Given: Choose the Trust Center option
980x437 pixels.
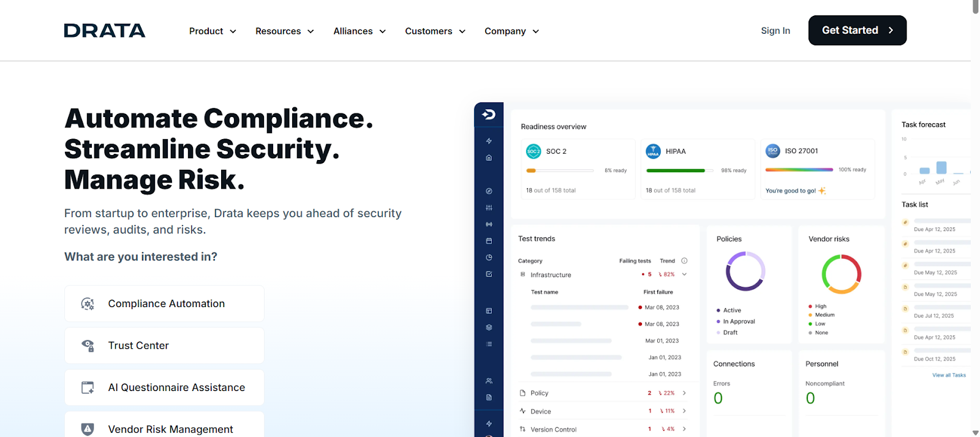Looking at the screenshot, I should [164, 346].
